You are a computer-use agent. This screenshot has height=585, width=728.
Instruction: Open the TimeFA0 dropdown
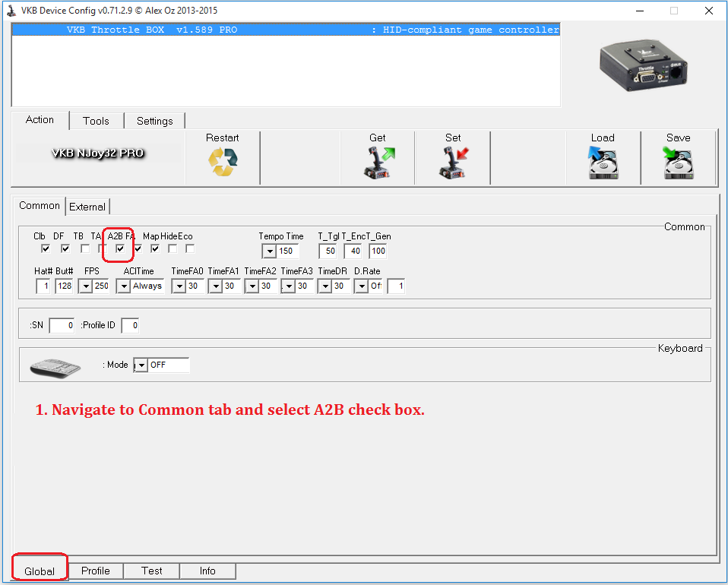tap(179, 286)
